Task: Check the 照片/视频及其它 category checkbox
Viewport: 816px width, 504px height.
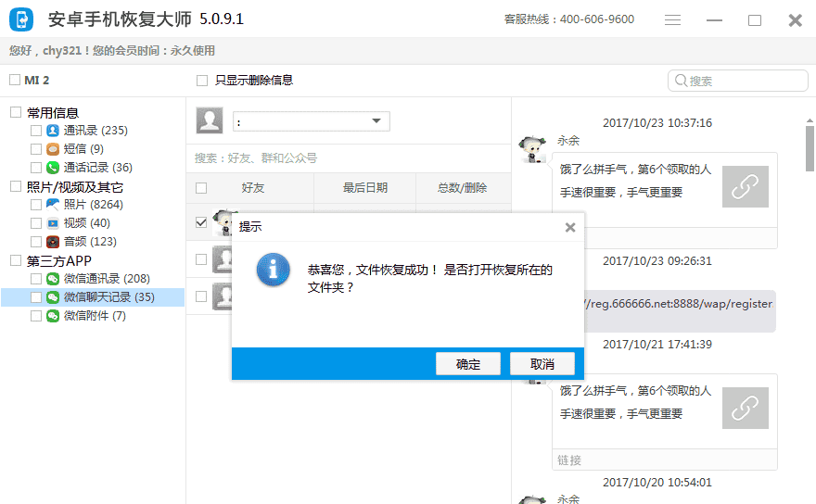Action: coord(16,186)
